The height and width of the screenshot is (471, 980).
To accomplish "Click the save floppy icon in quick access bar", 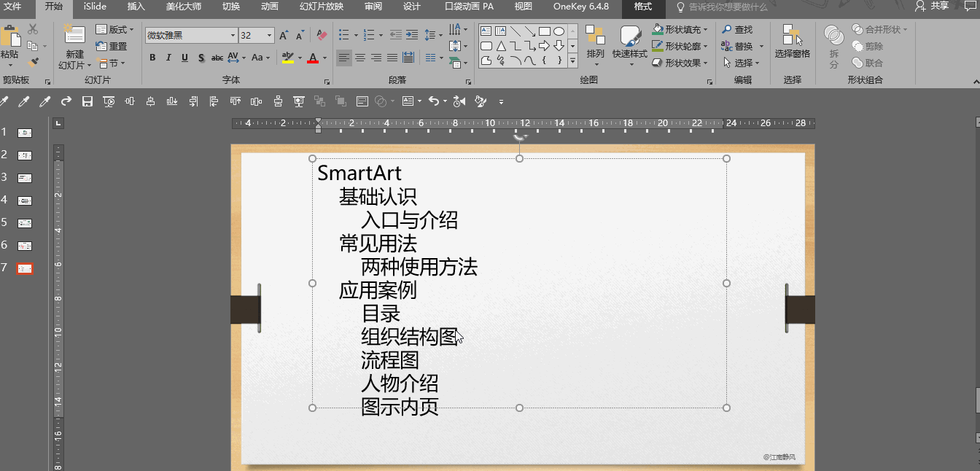I will click(87, 101).
